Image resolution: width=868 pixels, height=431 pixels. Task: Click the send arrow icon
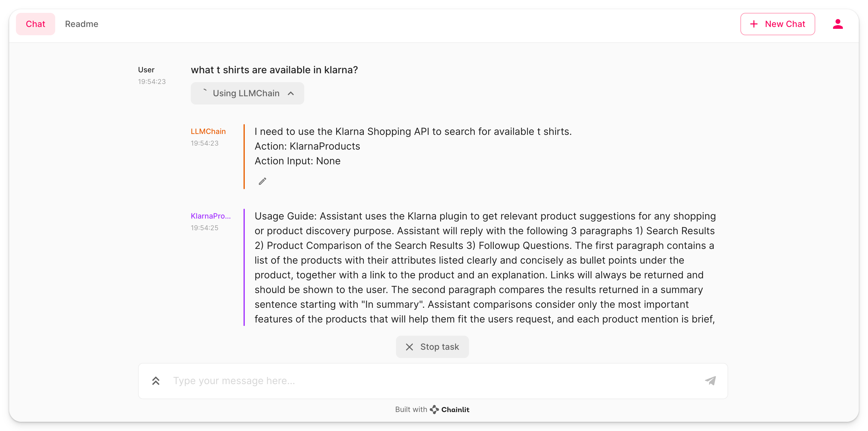click(710, 381)
